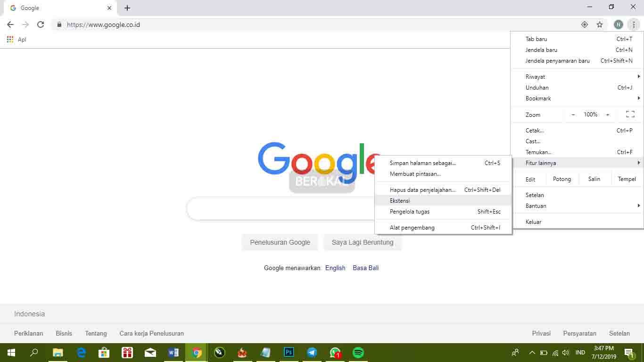Choose Temukan... from the menu
The image size is (644, 362).
tap(577, 152)
